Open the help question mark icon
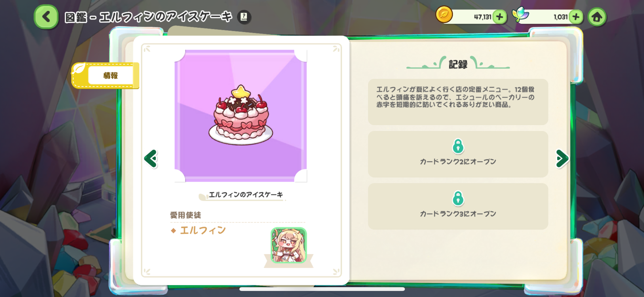Screen dimensions: 644x297 tap(244, 17)
